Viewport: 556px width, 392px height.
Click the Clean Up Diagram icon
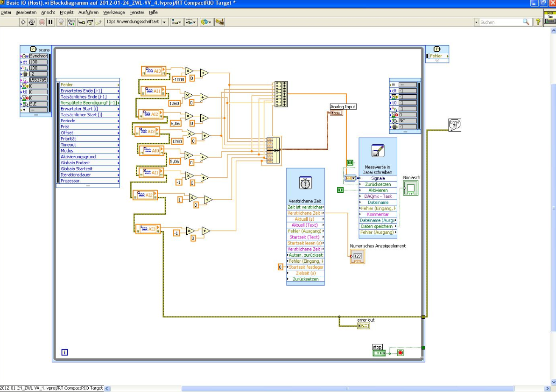[x=219, y=22]
